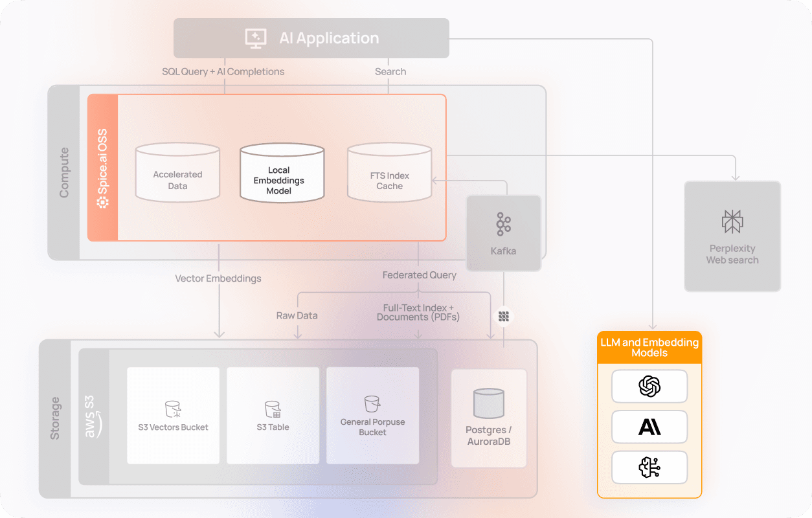Click the Federated Query label

[x=419, y=275]
